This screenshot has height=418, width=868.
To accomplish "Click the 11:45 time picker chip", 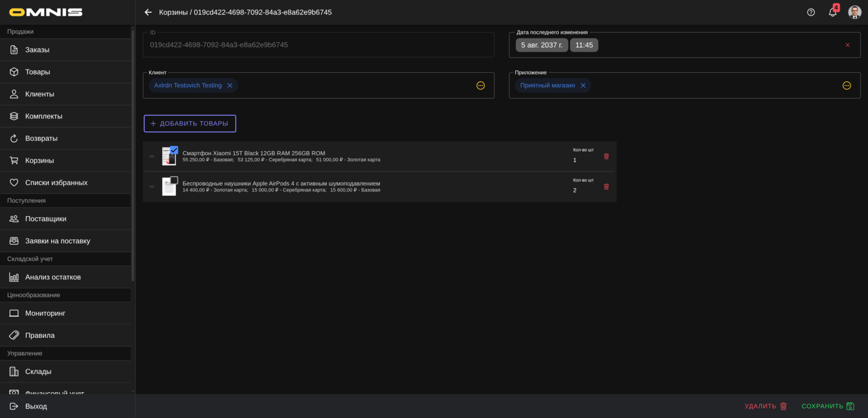I will pyautogui.click(x=583, y=45).
